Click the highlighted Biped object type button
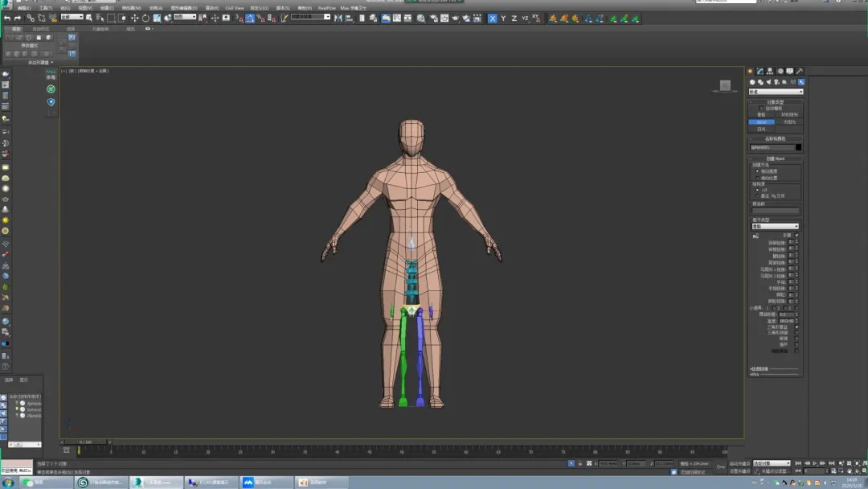This screenshot has width=868, height=489. click(x=761, y=121)
